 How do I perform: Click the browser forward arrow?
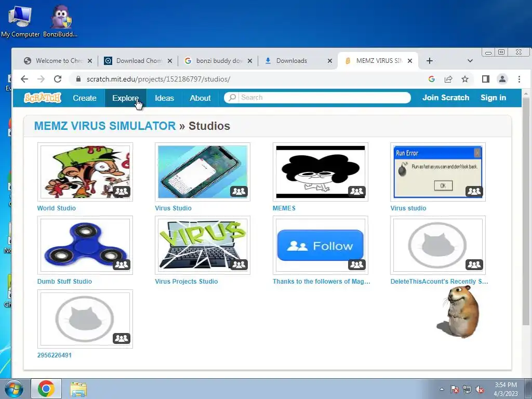(x=41, y=79)
